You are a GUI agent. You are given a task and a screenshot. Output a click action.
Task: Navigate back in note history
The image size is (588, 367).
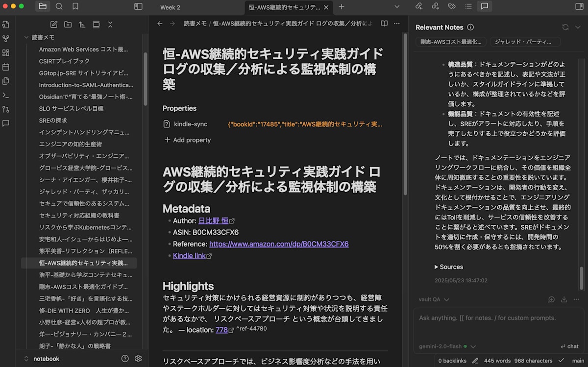(x=160, y=24)
